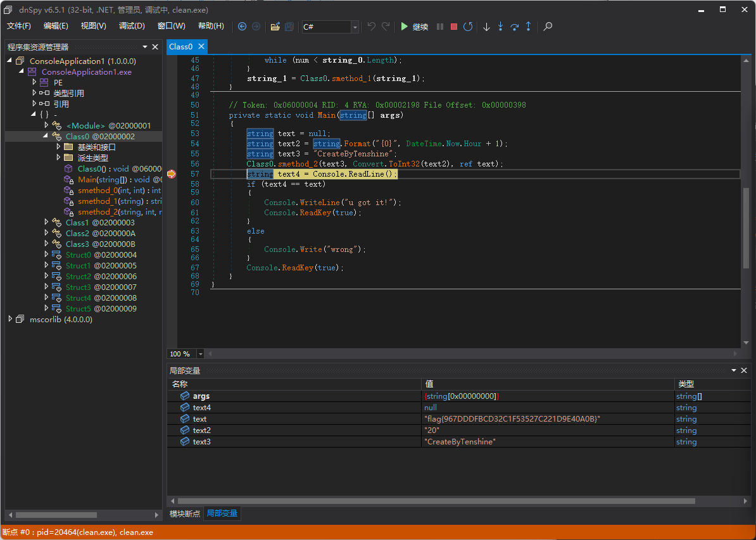Open the 100 % zoom dropdown
Viewport: 756px width, 540px height.
[200, 354]
